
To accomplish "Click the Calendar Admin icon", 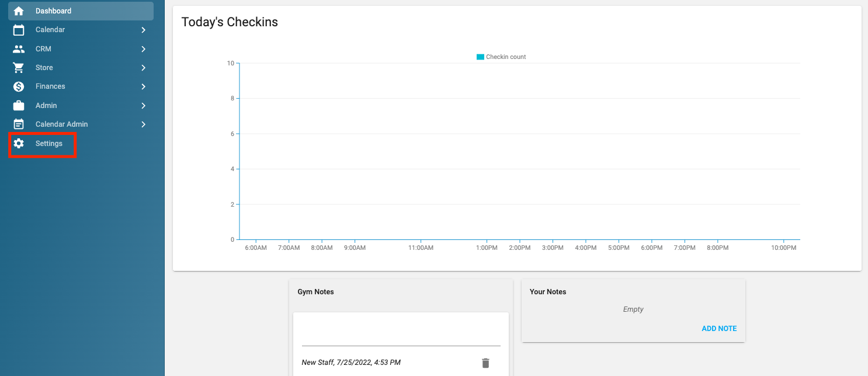I will (x=19, y=124).
